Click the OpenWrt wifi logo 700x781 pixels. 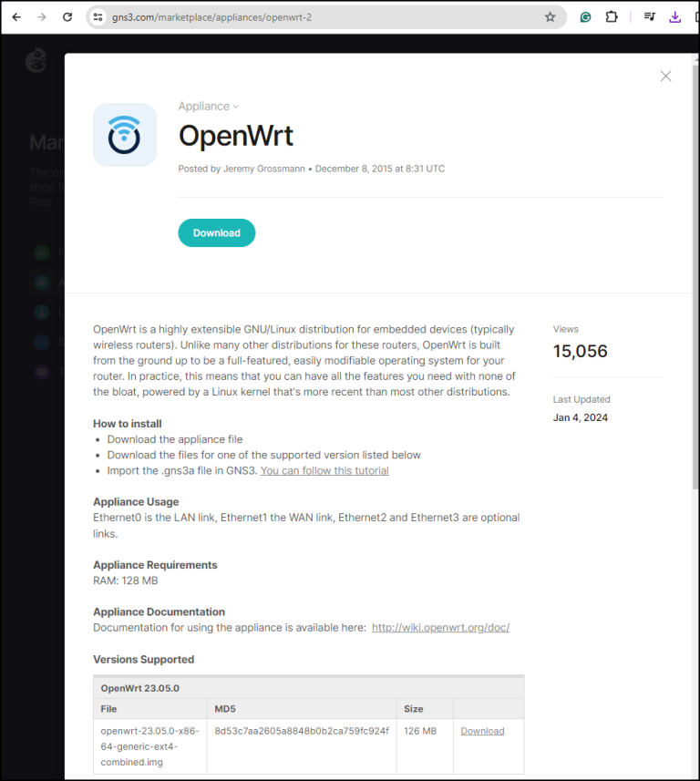124,135
